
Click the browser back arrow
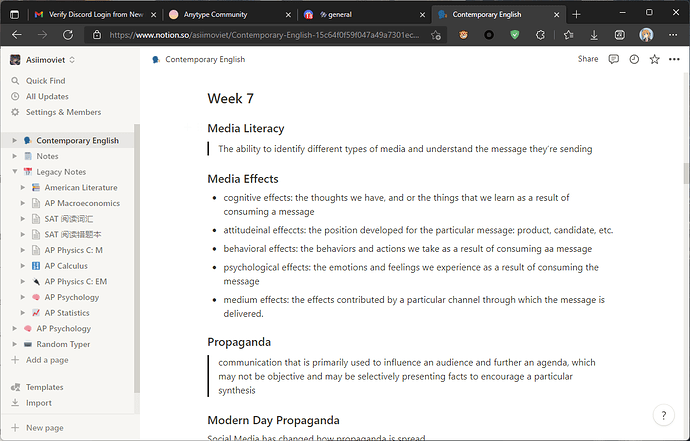click(17, 35)
